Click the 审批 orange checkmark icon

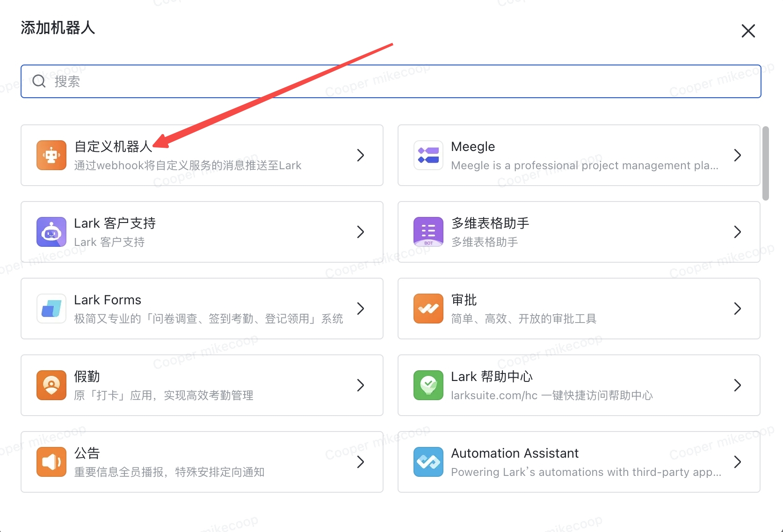428,309
